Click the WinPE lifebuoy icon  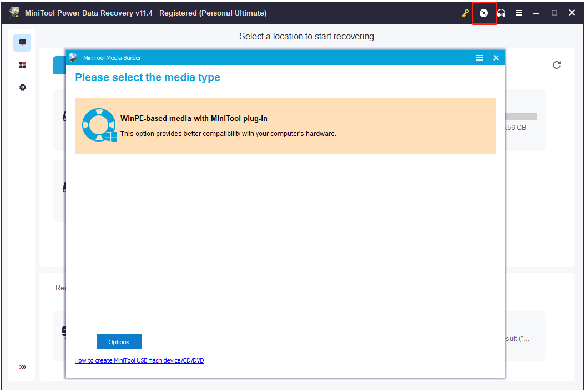99,125
